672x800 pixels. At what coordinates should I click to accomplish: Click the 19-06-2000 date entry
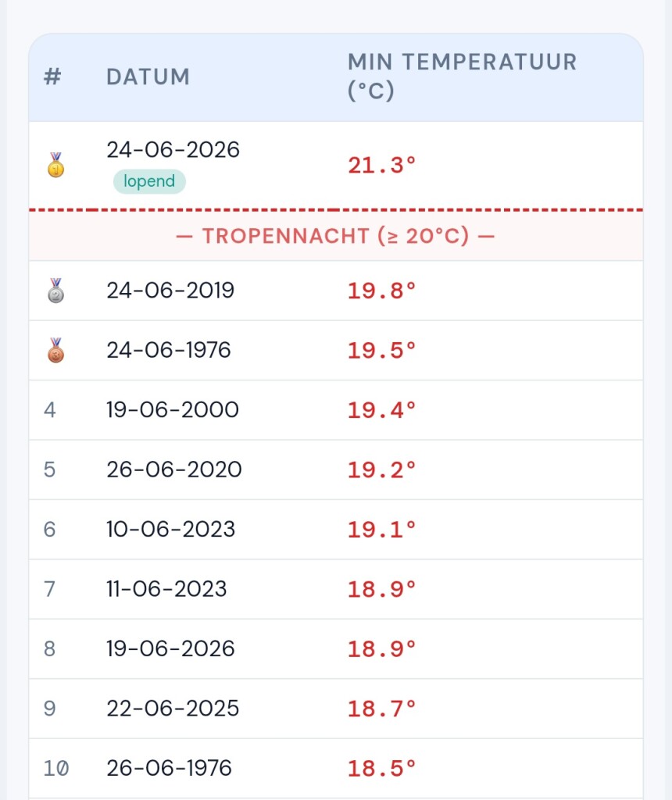[x=173, y=409]
